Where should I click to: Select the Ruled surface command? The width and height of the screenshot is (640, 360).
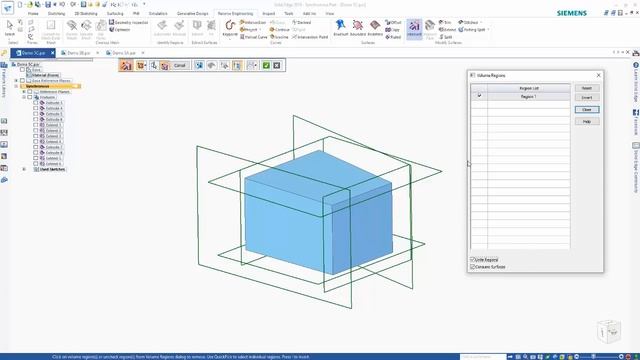[x=393, y=37]
